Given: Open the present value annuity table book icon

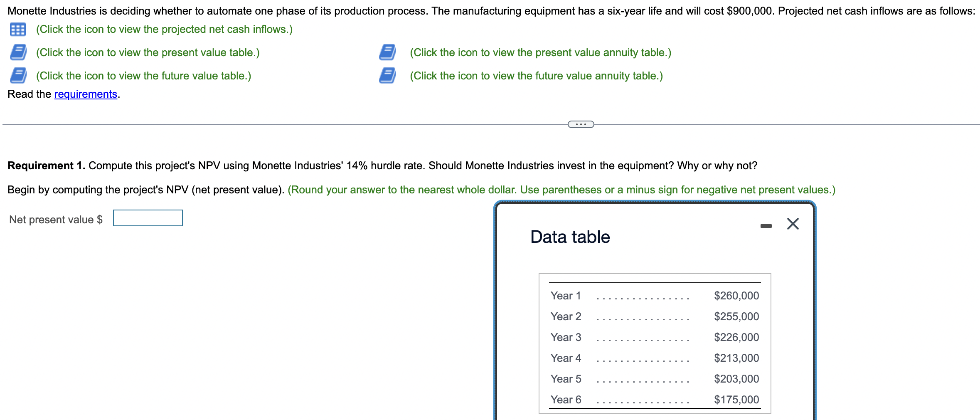Looking at the screenshot, I should coord(387,52).
